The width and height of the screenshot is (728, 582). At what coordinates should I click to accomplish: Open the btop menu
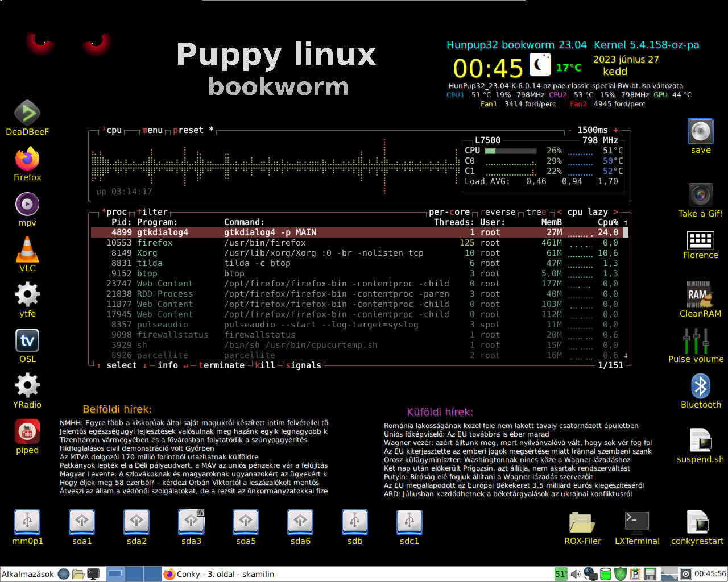(152, 130)
